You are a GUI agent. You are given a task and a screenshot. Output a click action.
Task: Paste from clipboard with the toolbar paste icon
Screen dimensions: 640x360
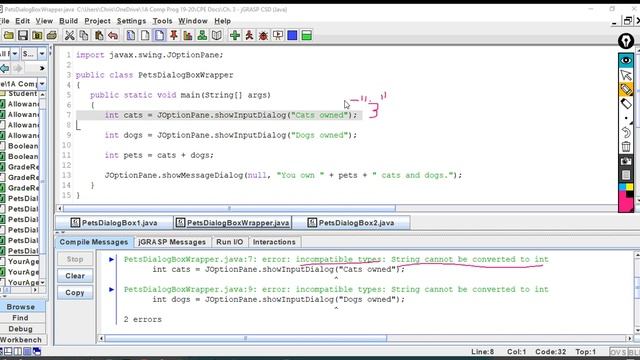coord(98,36)
